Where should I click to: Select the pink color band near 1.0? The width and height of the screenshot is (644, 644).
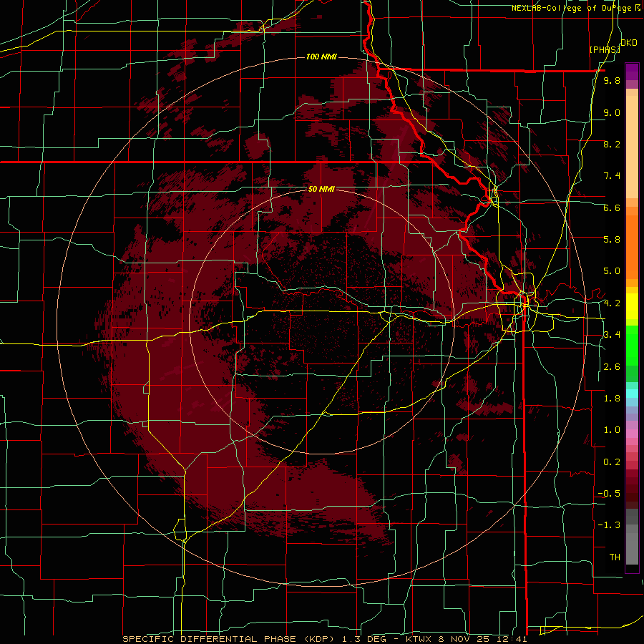point(632,434)
